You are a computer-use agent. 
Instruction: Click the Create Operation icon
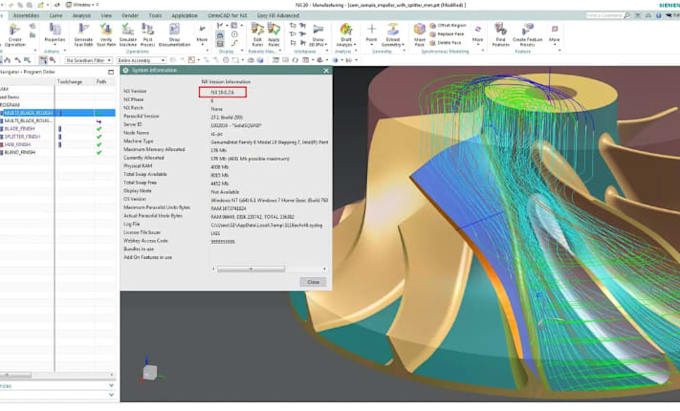(x=15, y=35)
